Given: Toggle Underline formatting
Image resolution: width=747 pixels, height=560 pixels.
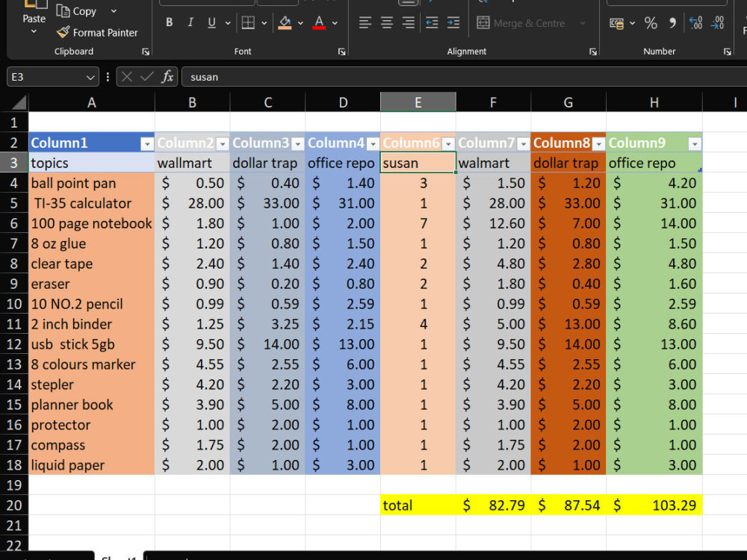Looking at the screenshot, I should click(x=211, y=22).
